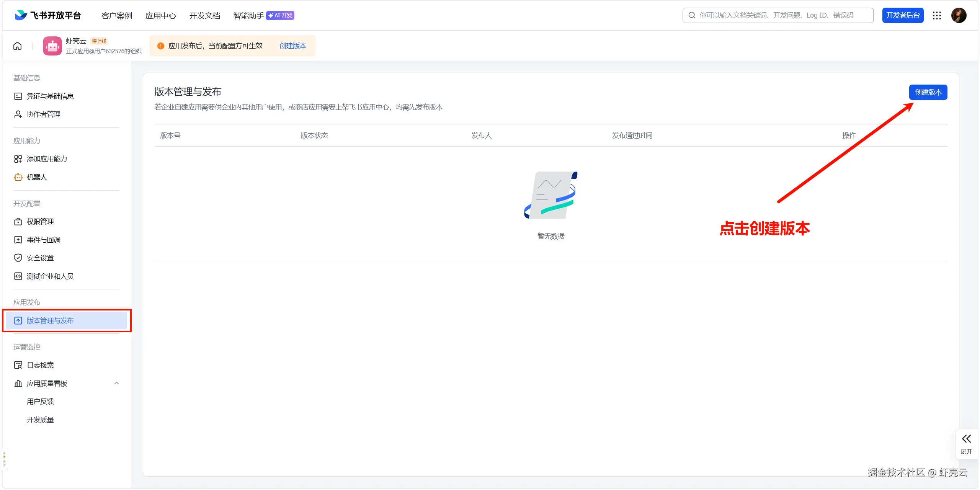Open 凭证与基础信息 page
Image resolution: width=980 pixels, height=490 pixels.
coord(50,96)
